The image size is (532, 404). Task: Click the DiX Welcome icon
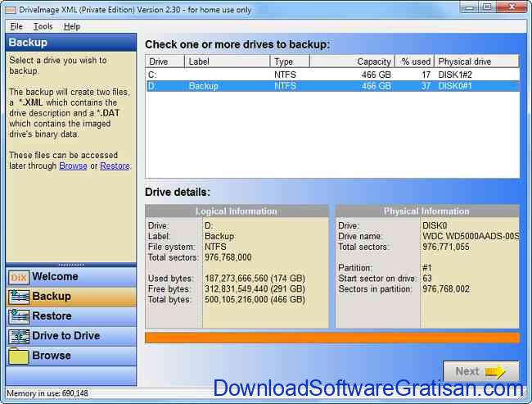pyautogui.click(x=19, y=277)
